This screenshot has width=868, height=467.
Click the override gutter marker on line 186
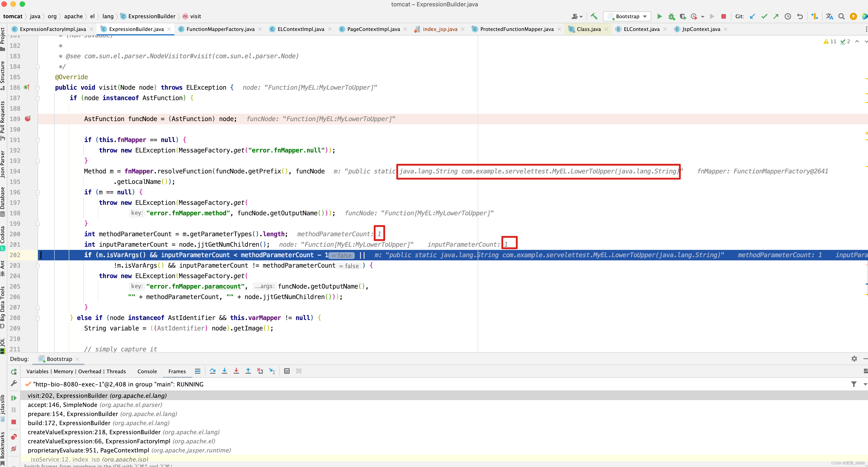click(27, 87)
